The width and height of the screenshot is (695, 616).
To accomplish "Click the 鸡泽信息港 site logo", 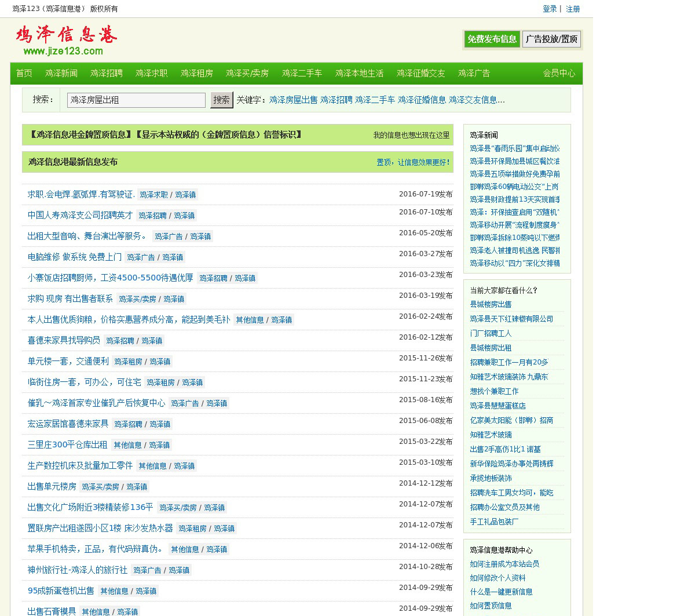I will click(65, 40).
